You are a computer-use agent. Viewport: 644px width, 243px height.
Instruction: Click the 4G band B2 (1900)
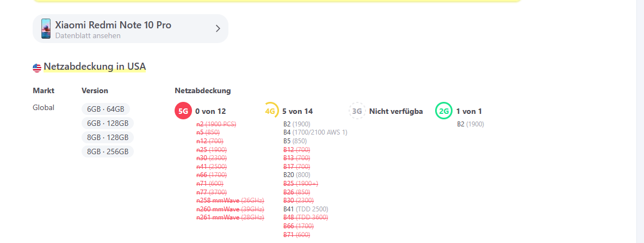click(x=297, y=124)
